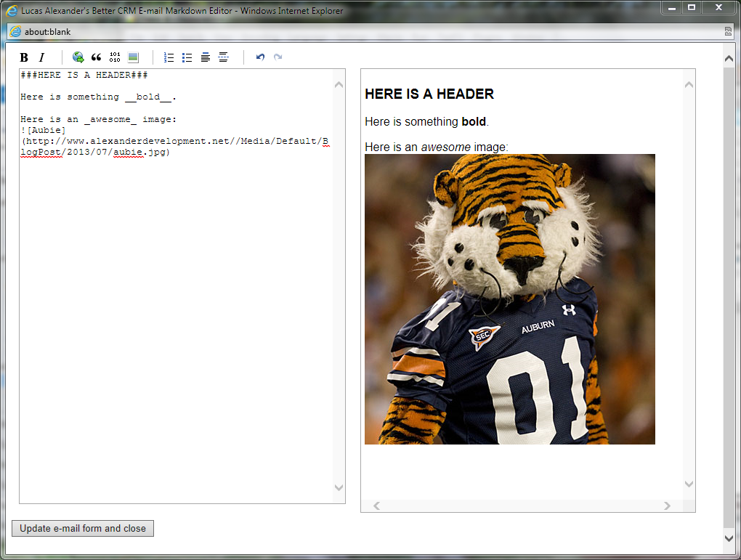This screenshot has height=560, width=741.
Task: Insert a horizontal rule
Action: (x=224, y=57)
